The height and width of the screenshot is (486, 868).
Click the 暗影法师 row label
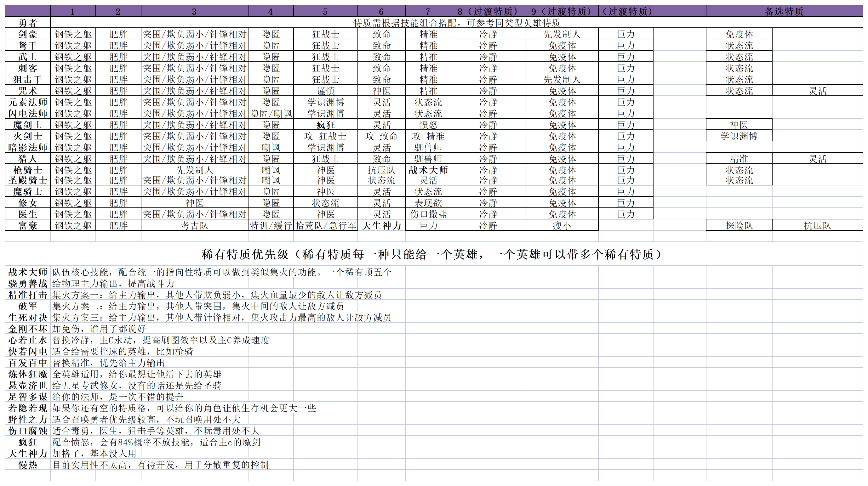pos(28,147)
